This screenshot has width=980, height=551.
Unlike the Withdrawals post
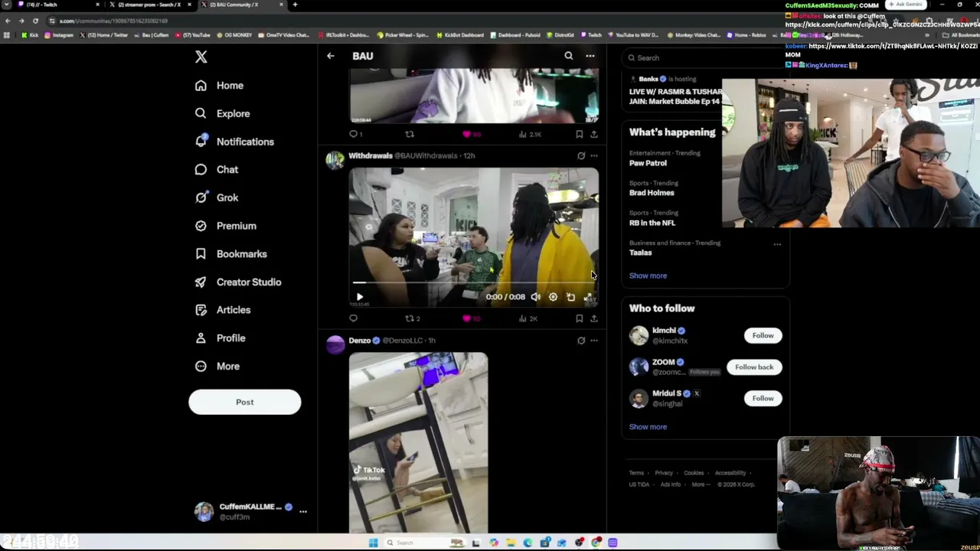pyautogui.click(x=471, y=318)
